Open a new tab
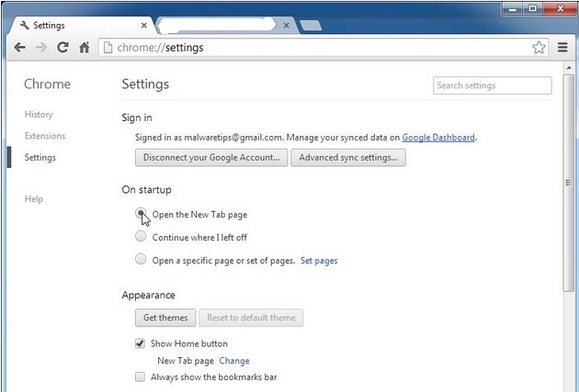 click(x=311, y=26)
